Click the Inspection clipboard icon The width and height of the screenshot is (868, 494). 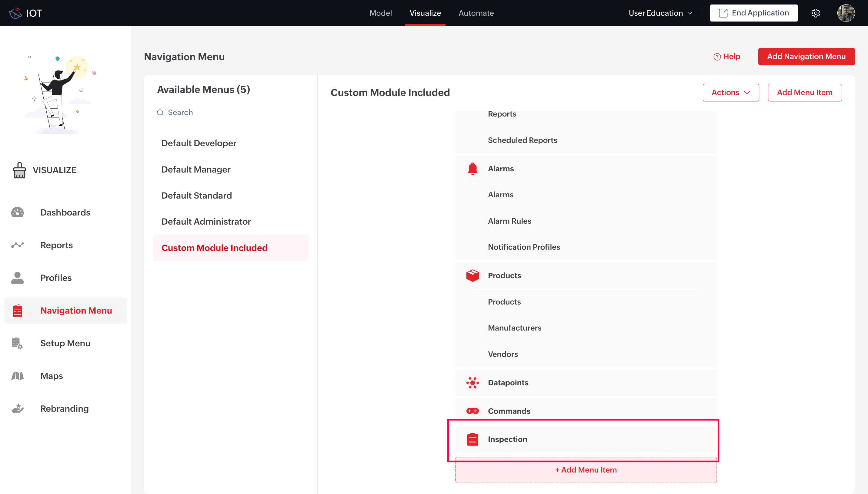(x=472, y=440)
